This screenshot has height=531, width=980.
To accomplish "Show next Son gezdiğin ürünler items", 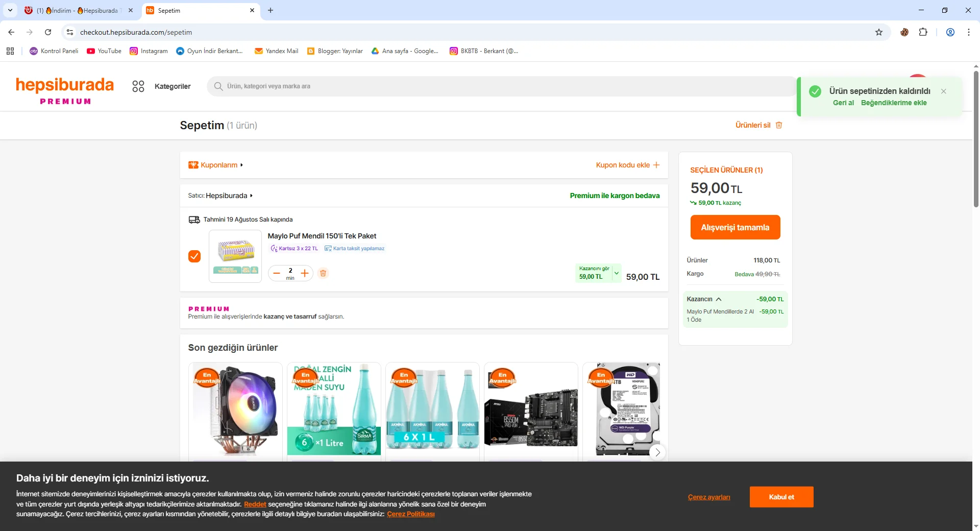I will 657,452.
